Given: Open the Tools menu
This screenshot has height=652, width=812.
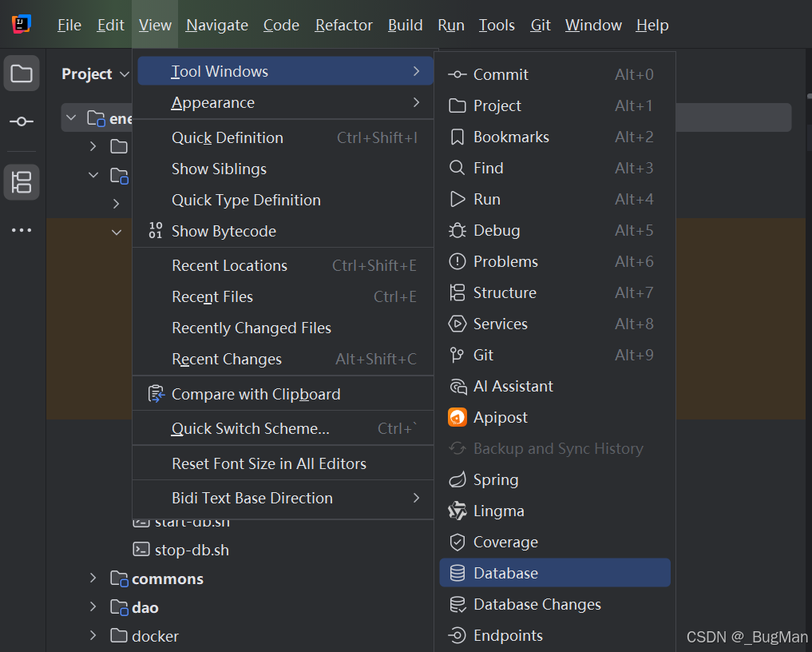Looking at the screenshot, I should click(x=497, y=25).
